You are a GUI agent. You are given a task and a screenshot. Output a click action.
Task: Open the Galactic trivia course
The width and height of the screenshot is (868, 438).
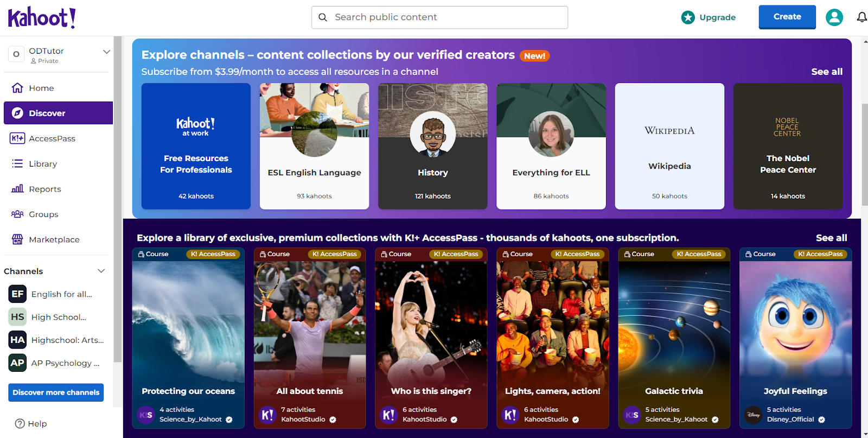pyautogui.click(x=674, y=338)
